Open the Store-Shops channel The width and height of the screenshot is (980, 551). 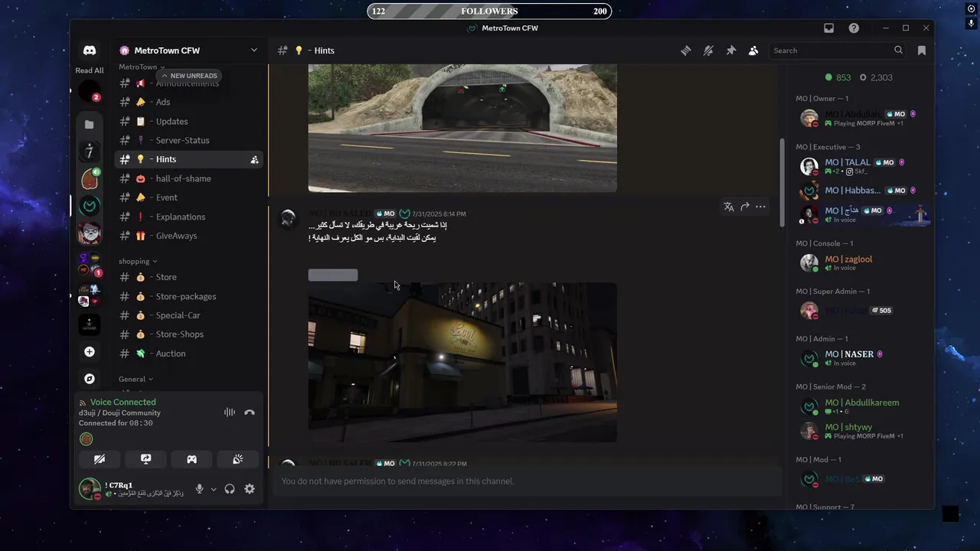point(188,335)
